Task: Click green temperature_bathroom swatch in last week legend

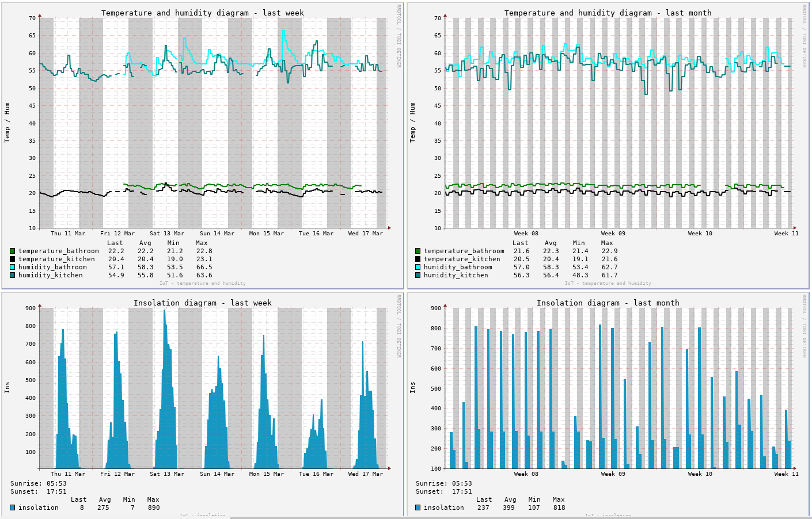Action: (x=13, y=251)
